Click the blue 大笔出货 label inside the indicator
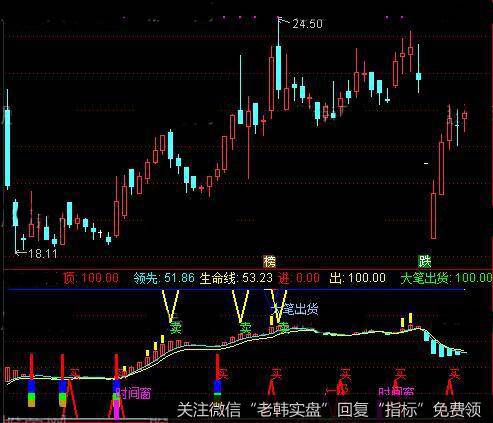The width and height of the screenshot is (493, 423). pyautogui.click(x=295, y=309)
